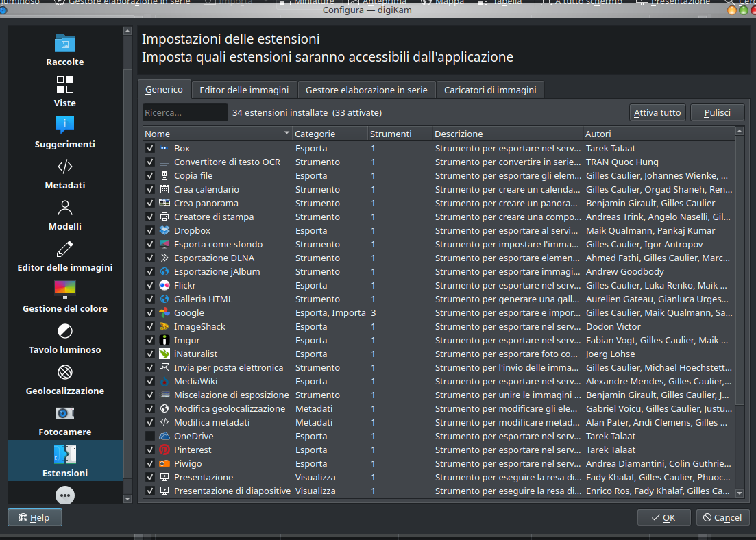Select the Modifica geolocalizzazione row
The width and height of the screenshot is (756, 540).
(x=439, y=408)
